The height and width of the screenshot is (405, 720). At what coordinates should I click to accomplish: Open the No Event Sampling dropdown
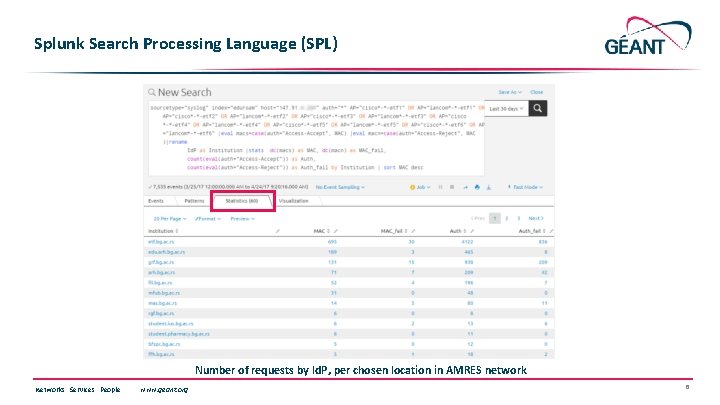pyautogui.click(x=340, y=187)
